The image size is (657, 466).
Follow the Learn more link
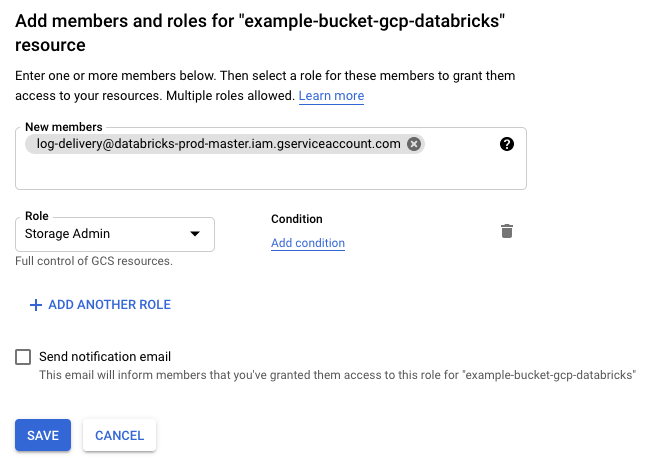pyautogui.click(x=331, y=96)
